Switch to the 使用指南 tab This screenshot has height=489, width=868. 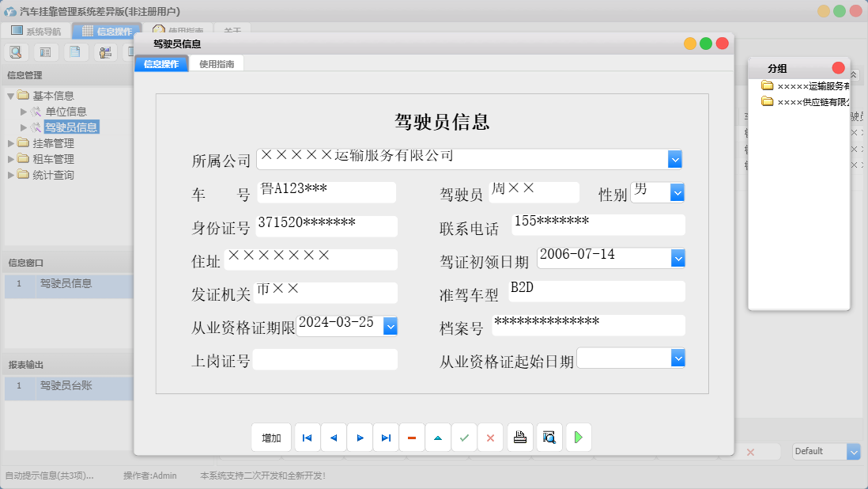click(218, 63)
